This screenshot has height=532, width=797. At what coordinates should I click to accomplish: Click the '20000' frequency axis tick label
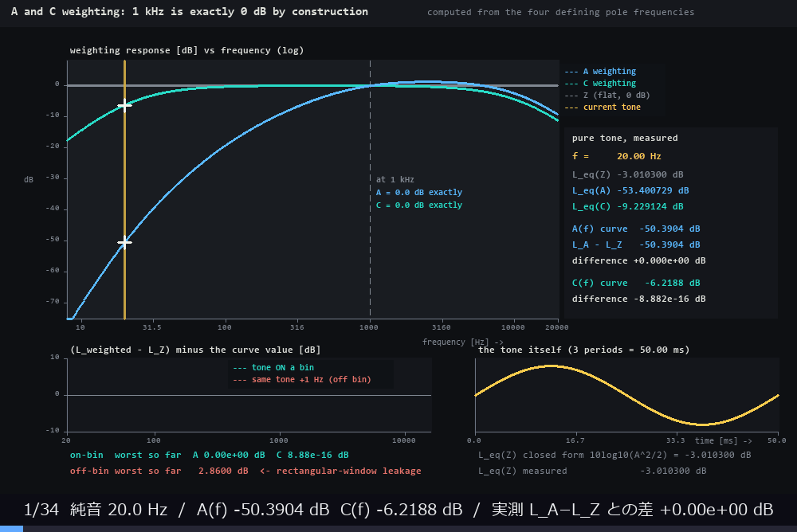point(556,327)
